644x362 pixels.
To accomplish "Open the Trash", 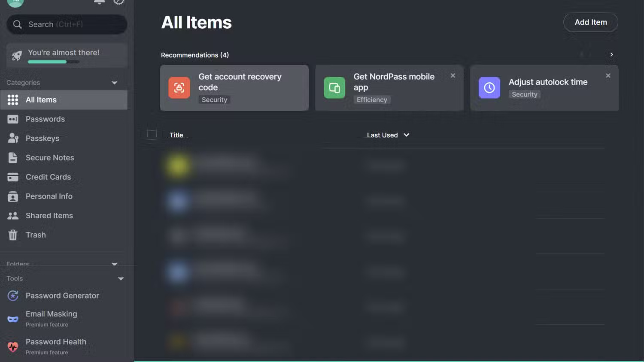I will click(35, 235).
